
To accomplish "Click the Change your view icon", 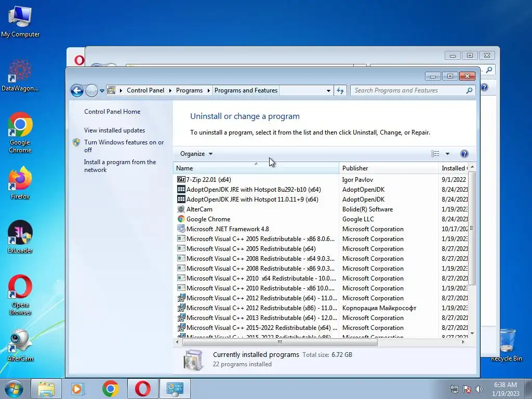I will [435, 154].
